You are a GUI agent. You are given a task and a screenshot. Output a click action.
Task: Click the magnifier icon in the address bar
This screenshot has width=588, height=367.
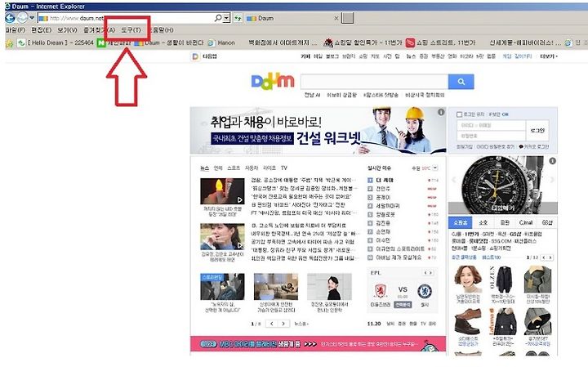pos(218,18)
